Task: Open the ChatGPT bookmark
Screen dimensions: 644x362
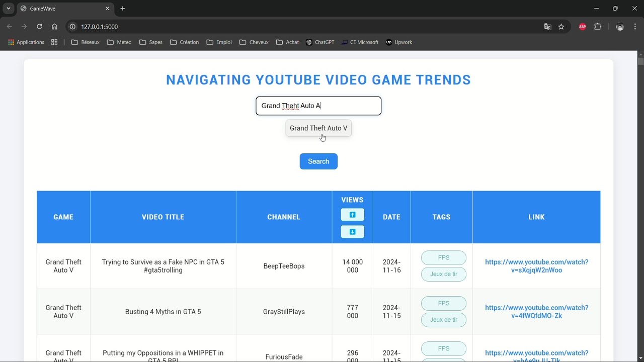Action: click(x=320, y=42)
